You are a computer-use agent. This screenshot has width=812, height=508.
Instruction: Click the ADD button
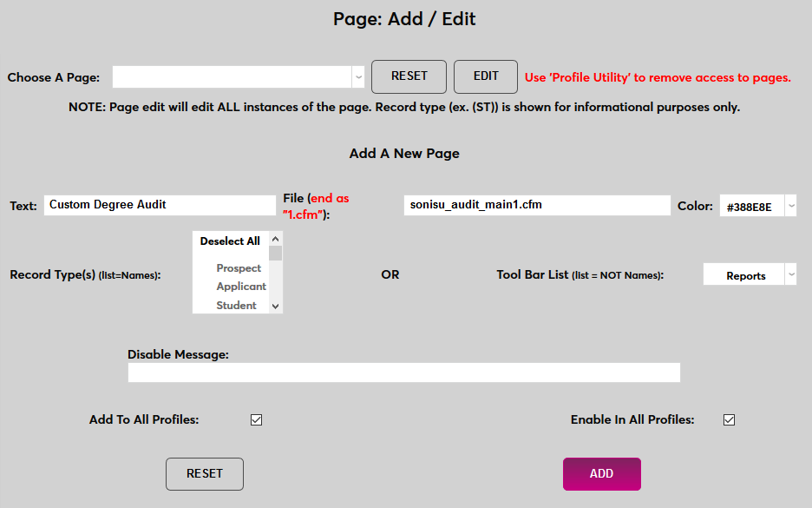pyautogui.click(x=602, y=474)
